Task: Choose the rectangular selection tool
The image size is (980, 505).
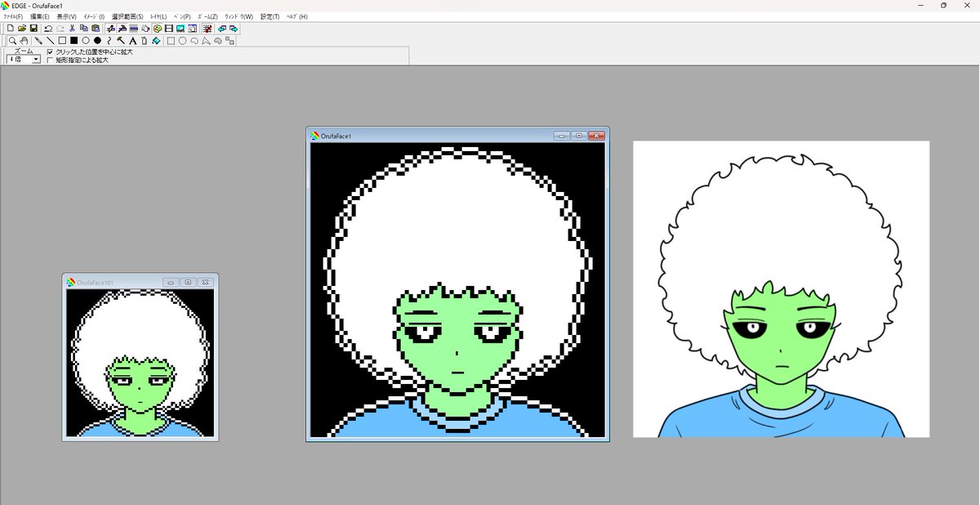Action: [171, 41]
